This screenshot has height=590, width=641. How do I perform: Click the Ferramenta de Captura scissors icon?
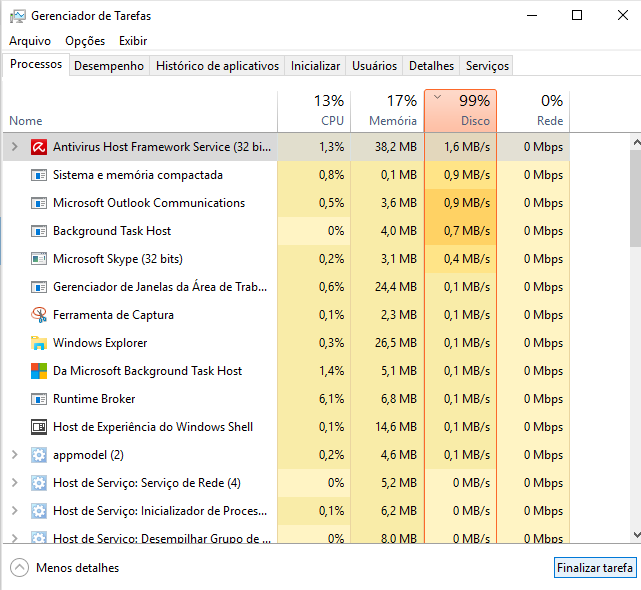pos(39,315)
